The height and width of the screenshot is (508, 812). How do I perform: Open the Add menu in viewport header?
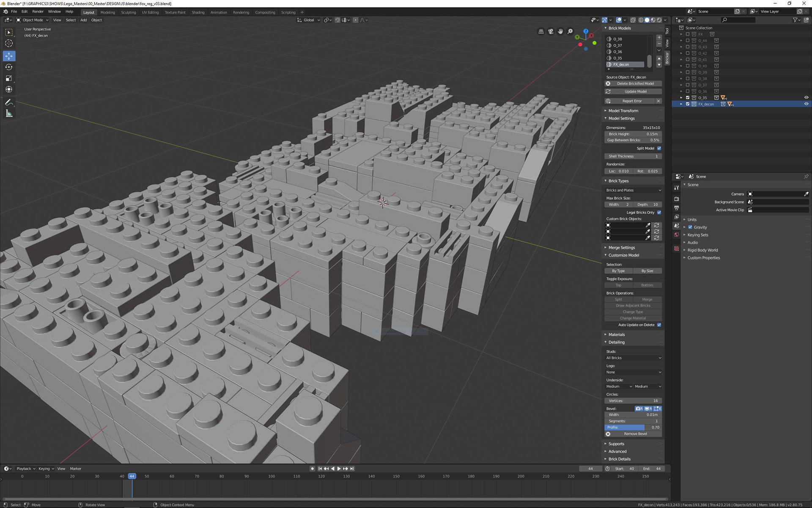point(83,20)
